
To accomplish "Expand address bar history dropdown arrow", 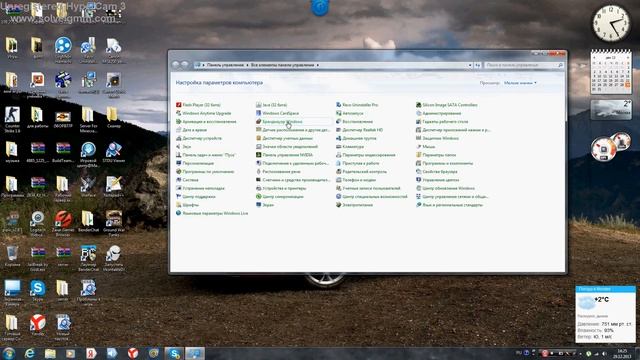I will (x=470, y=65).
